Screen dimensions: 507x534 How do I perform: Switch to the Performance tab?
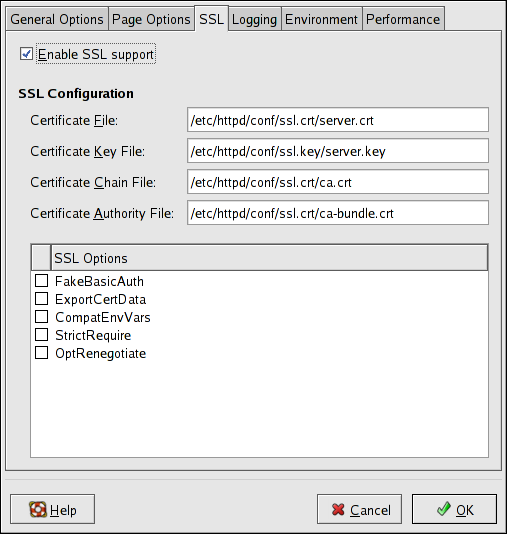point(403,19)
